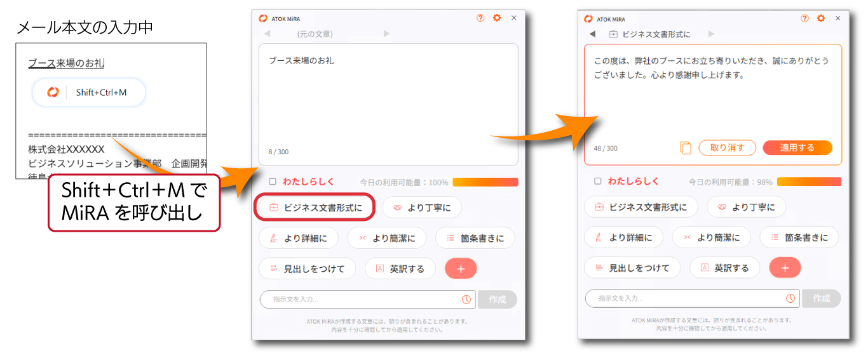Click the plus button beside 英訳する in the 8/300 panel
The width and height of the screenshot is (868, 358).
pyautogui.click(x=461, y=268)
